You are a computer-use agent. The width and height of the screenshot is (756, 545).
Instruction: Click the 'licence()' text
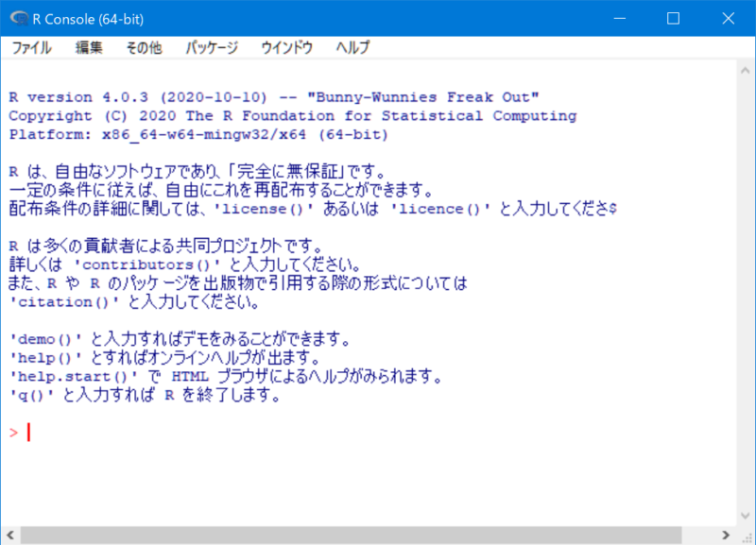point(440,209)
